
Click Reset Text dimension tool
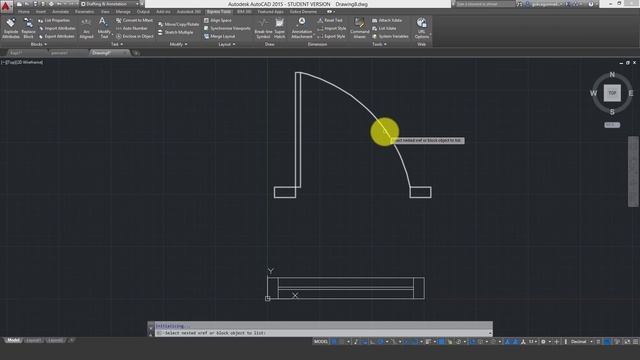[x=330, y=20]
